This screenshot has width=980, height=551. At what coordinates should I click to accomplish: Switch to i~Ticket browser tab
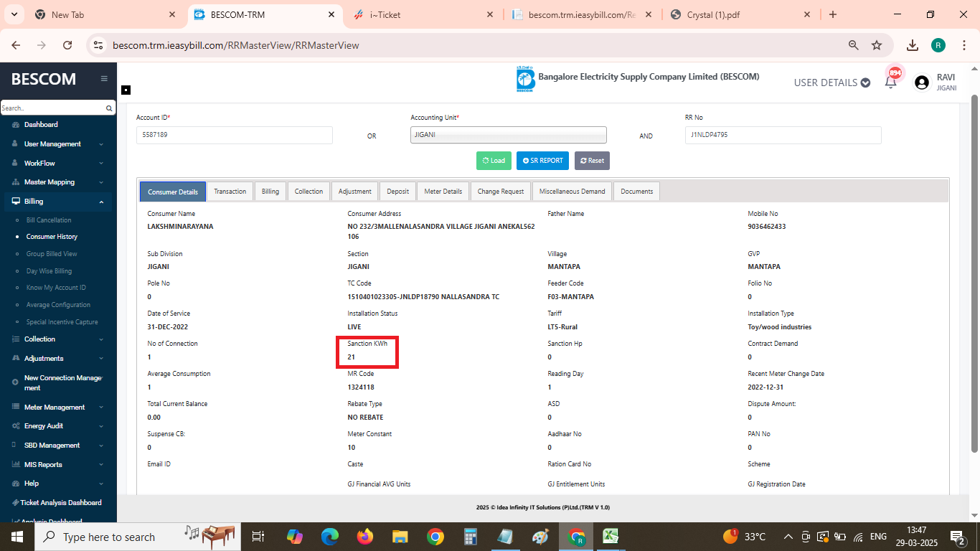pos(425,14)
